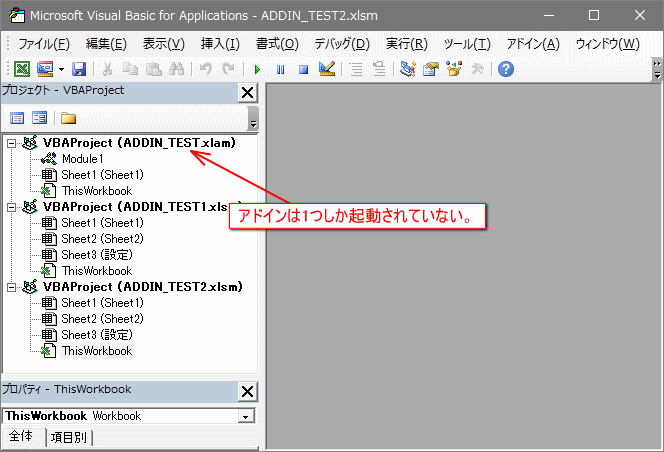Collapse VBAProject (ADDIN_TEST2.xlsm) tree node

pos(11,287)
